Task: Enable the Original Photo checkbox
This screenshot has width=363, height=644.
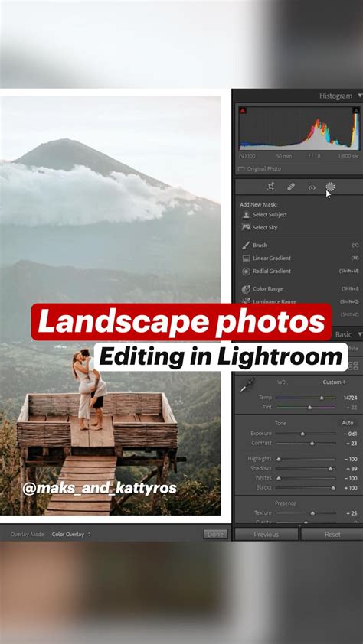Action: pos(241,169)
